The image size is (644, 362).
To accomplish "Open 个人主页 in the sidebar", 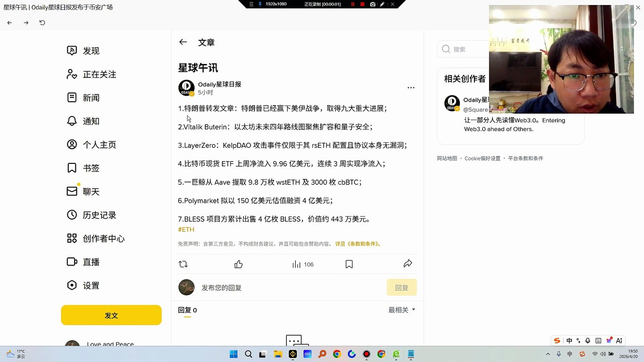I will [92, 145].
